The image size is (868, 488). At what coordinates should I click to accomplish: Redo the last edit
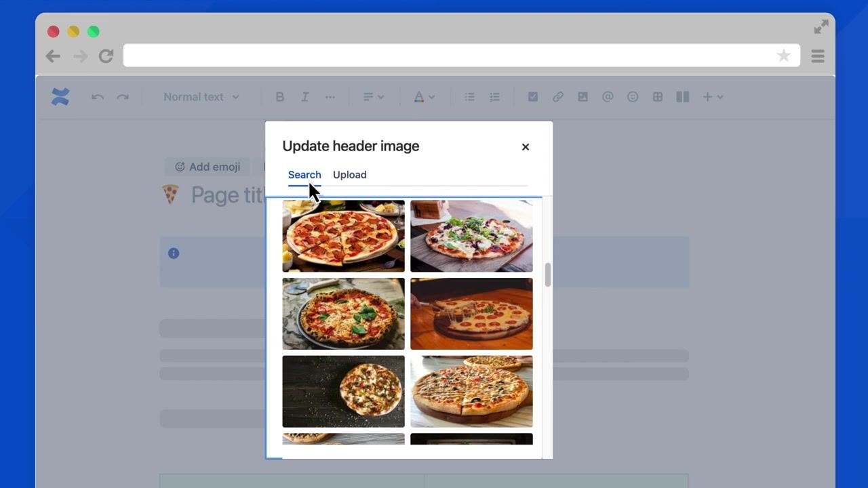click(123, 97)
